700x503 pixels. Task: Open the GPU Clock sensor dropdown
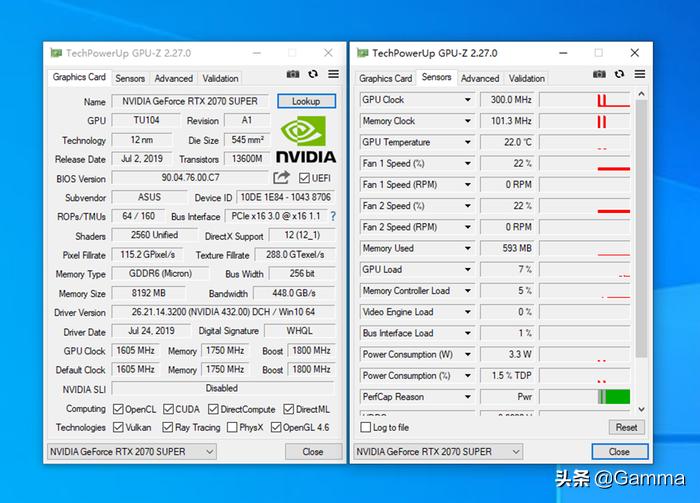(467, 100)
